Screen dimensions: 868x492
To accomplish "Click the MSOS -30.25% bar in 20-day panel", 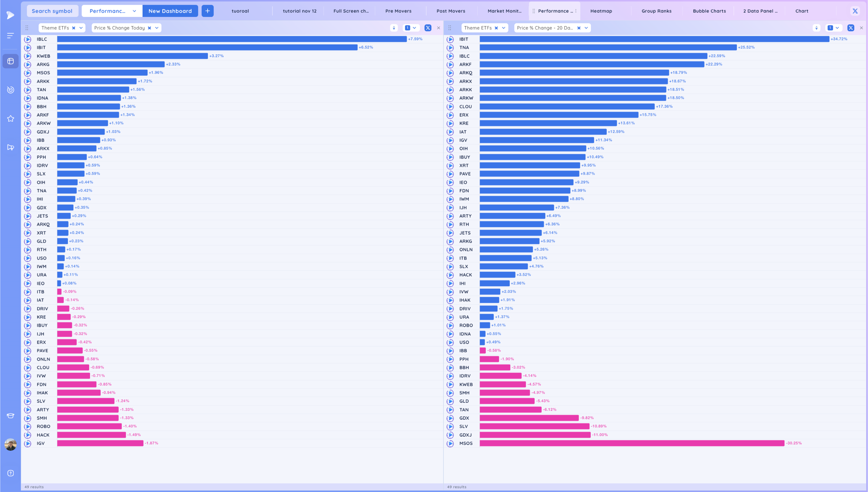I will coord(632,443).
